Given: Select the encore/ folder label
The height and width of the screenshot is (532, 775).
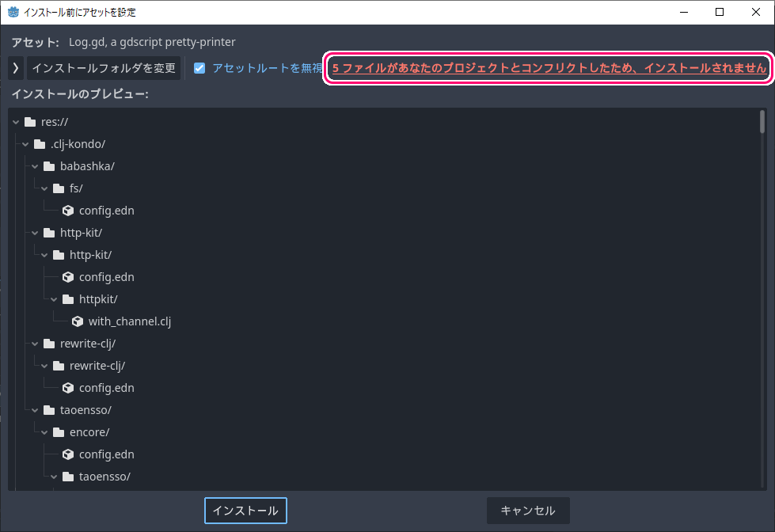Looking at the screenshot, I should [89, 432].
